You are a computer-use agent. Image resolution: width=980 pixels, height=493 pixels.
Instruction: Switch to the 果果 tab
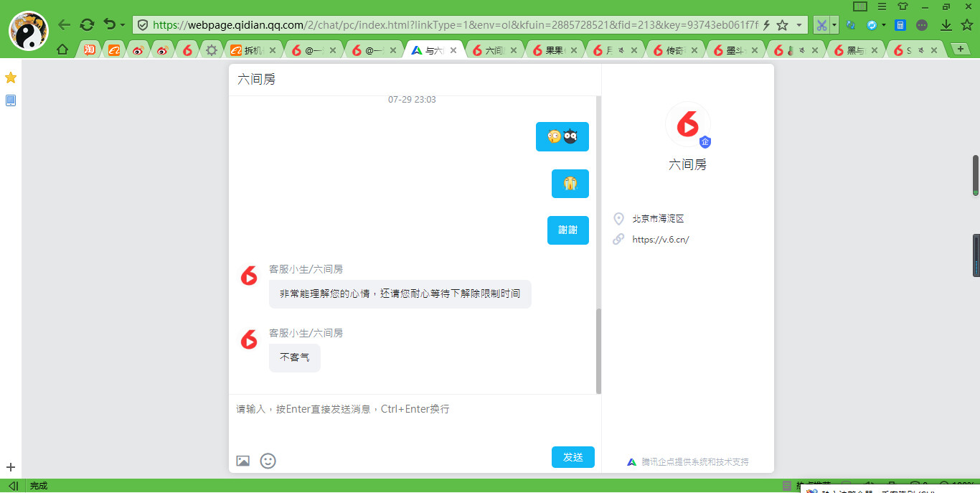(x=555, y=50)
